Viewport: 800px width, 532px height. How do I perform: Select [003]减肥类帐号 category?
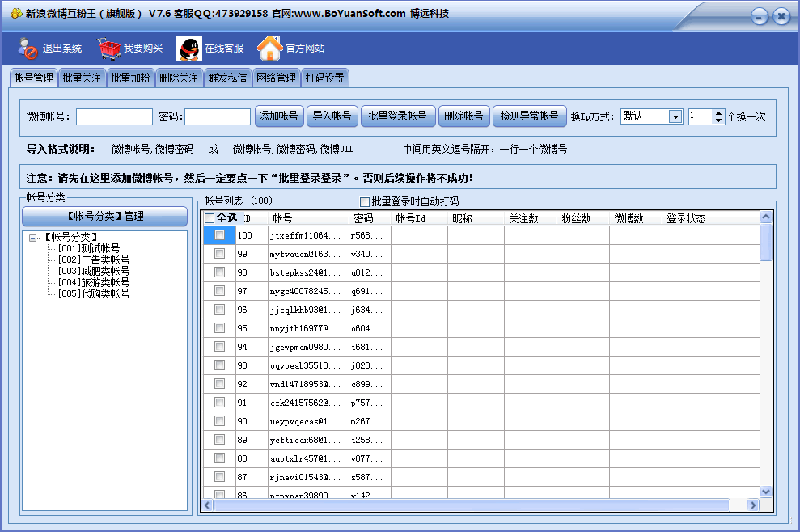click(94, 271)
